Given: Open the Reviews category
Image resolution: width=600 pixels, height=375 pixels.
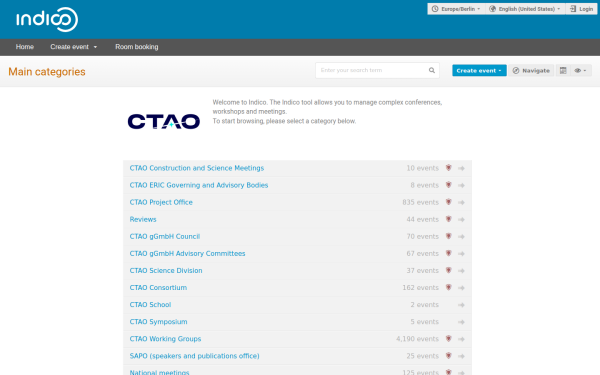Looking at the screenshot, I should coord(143,219).
